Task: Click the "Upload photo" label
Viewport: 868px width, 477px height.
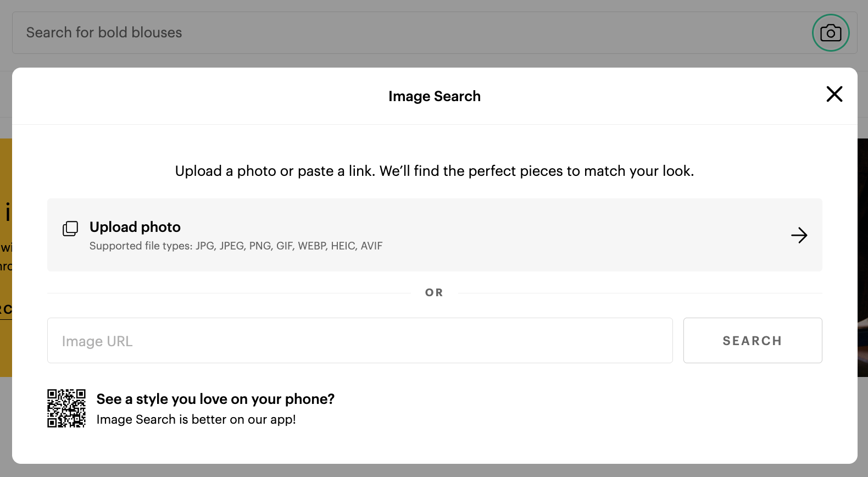Action: [135, 227]
